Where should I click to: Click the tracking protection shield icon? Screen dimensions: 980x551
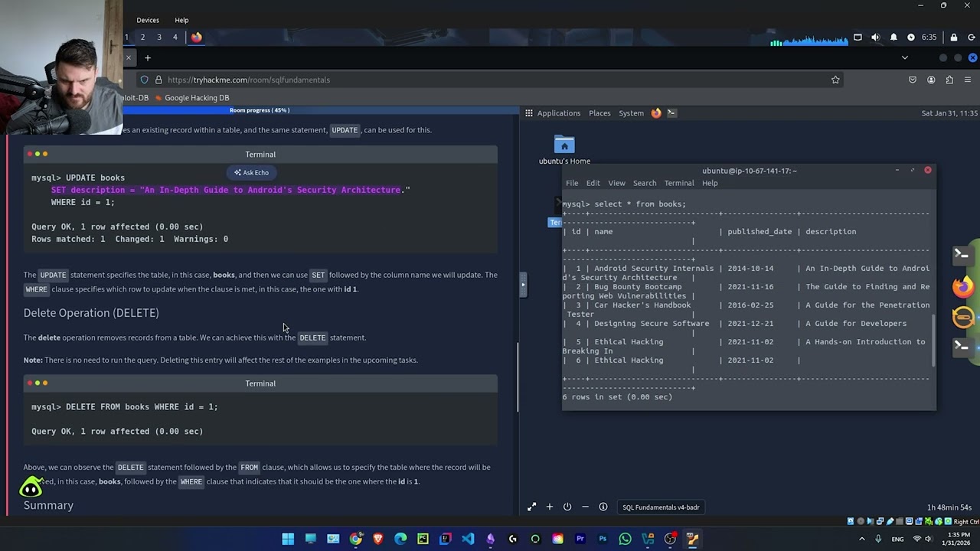(144, 80)
